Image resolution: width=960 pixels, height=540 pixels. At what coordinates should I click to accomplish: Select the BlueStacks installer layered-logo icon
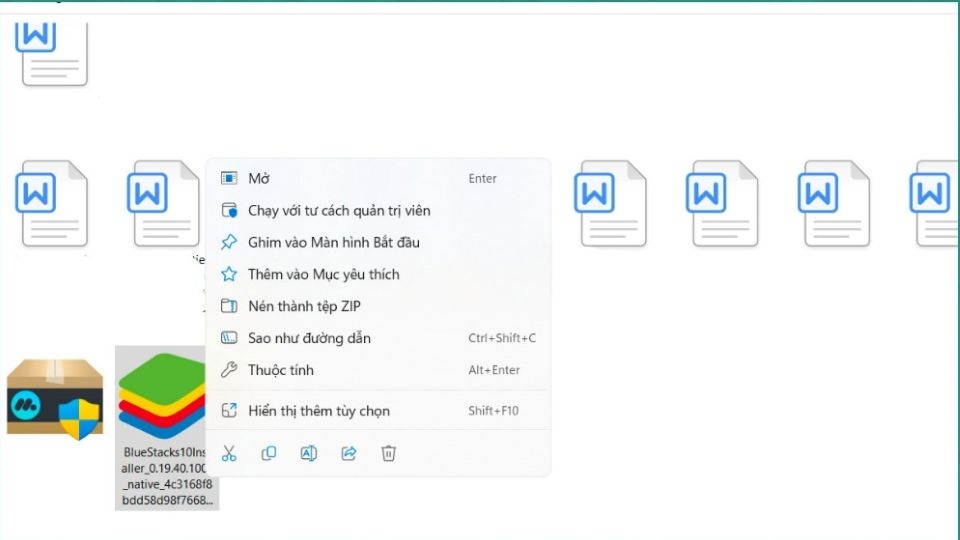coord(162,396)
